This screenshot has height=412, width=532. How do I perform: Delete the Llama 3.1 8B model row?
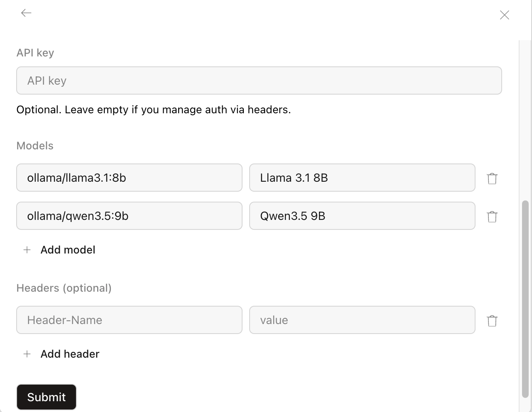[492, 178]
